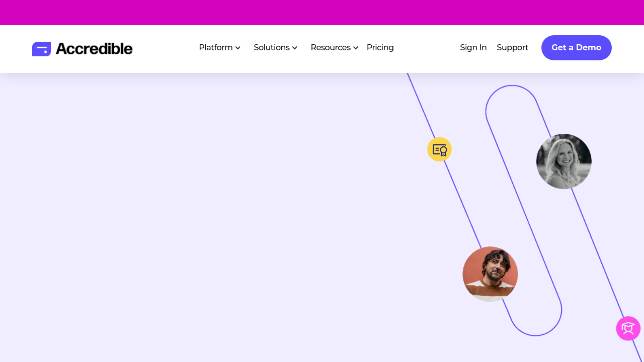Screen dimensions: 644x362
Task: Expand the chevron beside Solutions
Action: coord(295,48)
